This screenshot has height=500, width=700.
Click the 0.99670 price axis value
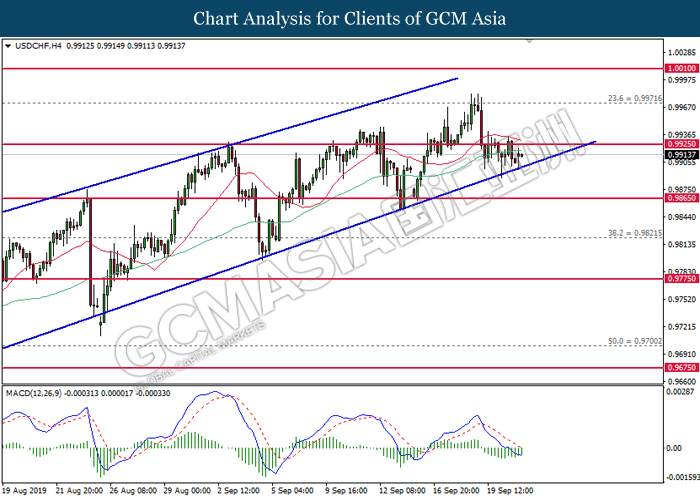click(682, 107)
